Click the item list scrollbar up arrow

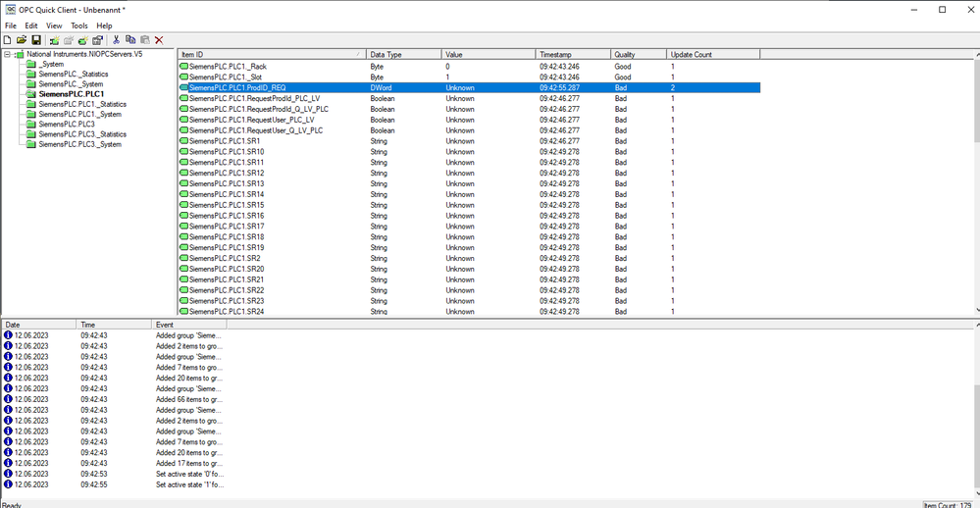976,55
